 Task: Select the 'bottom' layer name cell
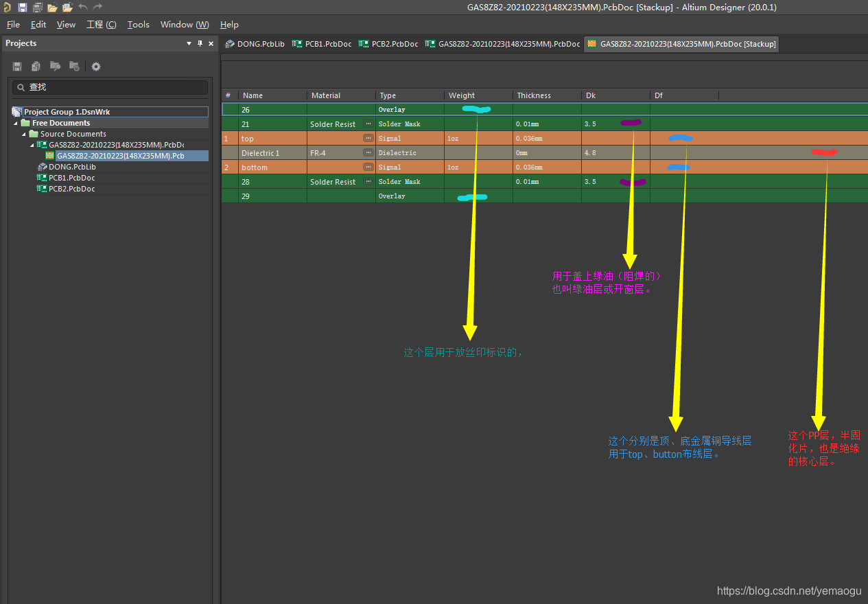tap(272, 167)
